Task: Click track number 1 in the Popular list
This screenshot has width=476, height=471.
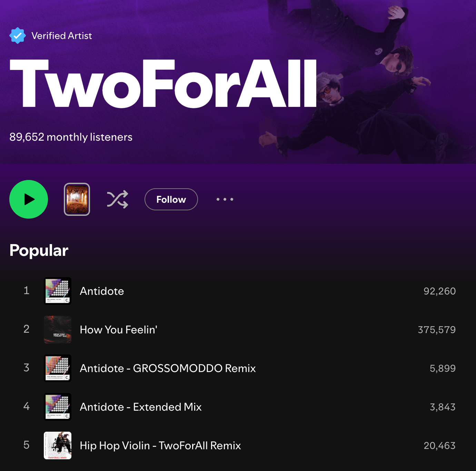Action: 26,291
